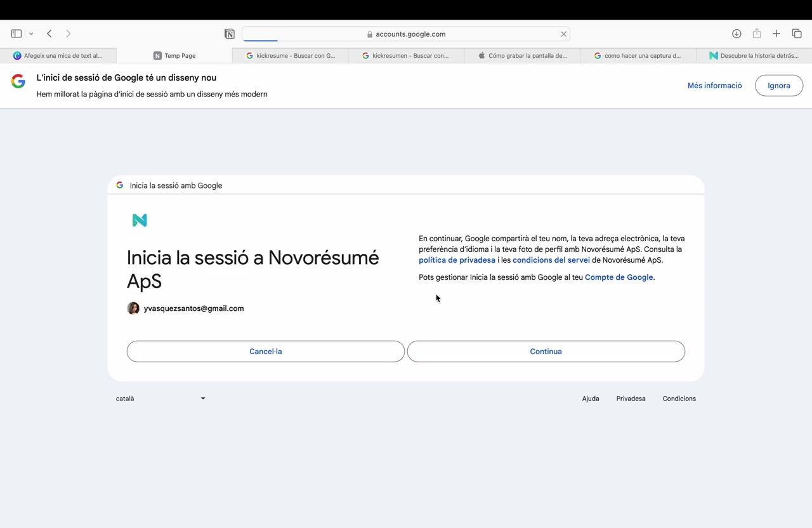Click the 'Inicia la sessió amb Google' header text
The image size is (812, 528).
coord(176,185)
